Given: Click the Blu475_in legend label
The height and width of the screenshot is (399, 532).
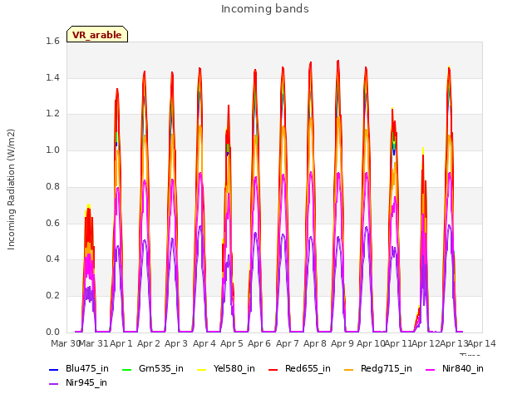Looking at the screenshot, I should pos(86,368).
